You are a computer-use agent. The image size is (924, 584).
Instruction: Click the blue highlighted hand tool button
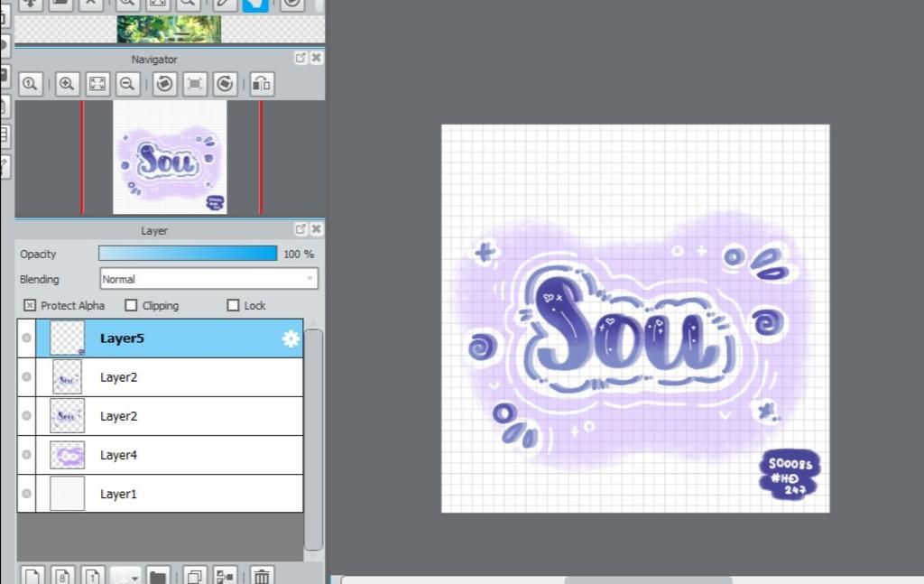(255, 5)
